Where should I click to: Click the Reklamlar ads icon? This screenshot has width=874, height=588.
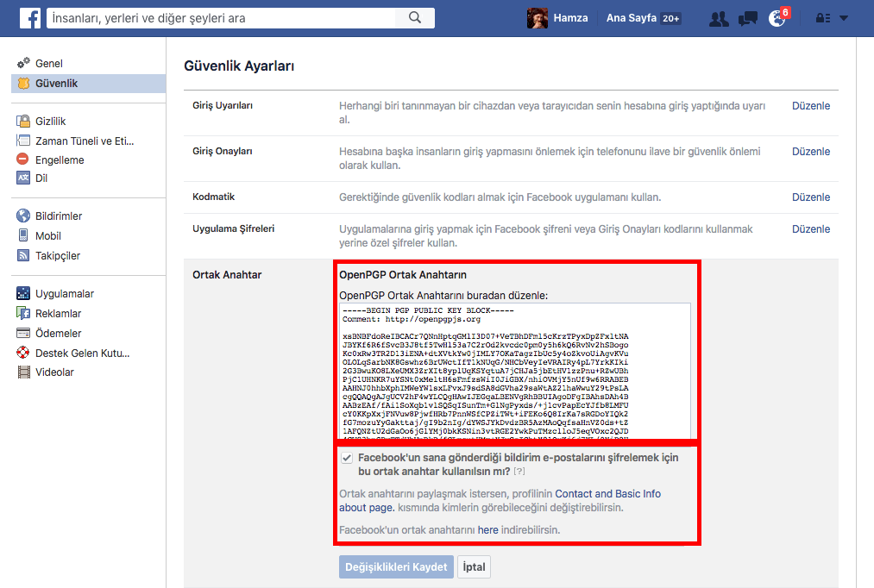[23, 313]
